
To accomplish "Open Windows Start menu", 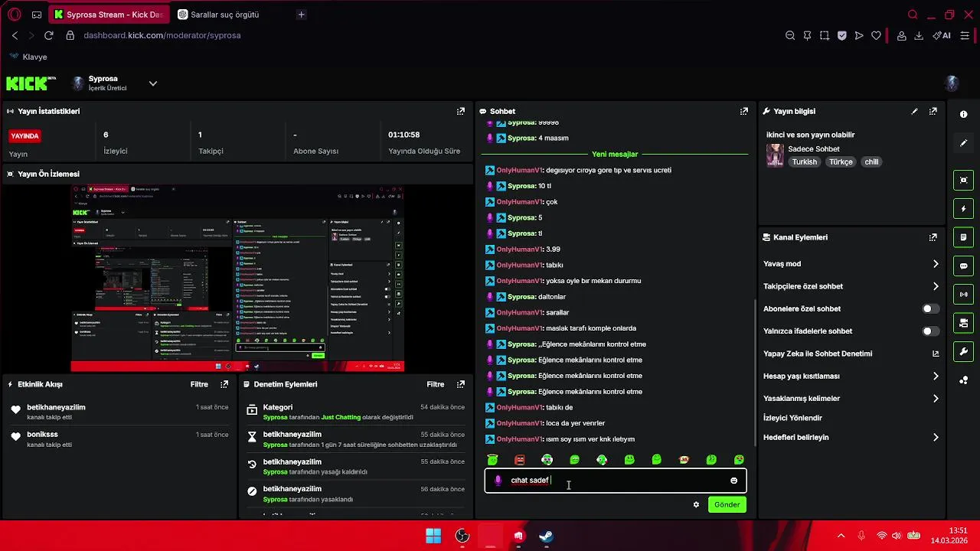I will coord(433,536).
